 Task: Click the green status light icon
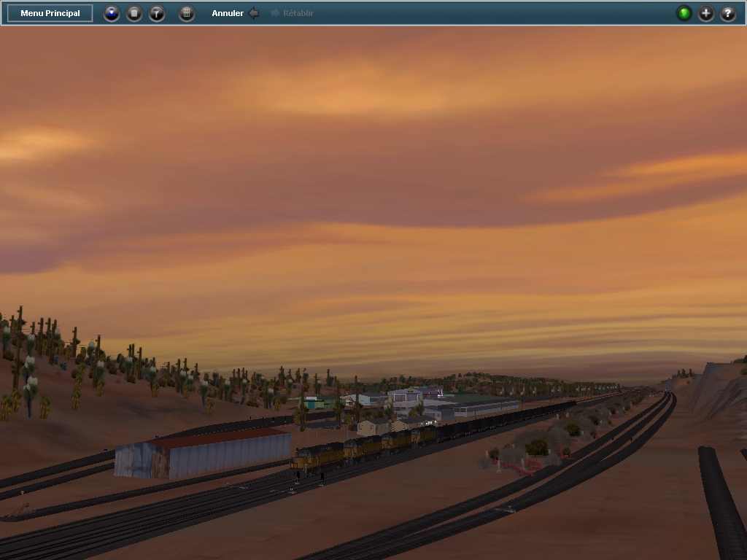684,13
